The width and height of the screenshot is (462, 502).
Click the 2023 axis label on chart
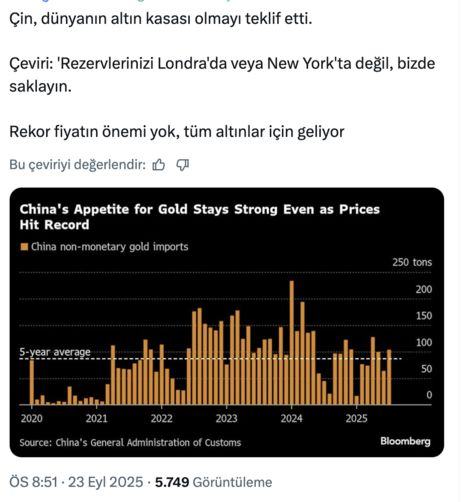tap(227, 418)
